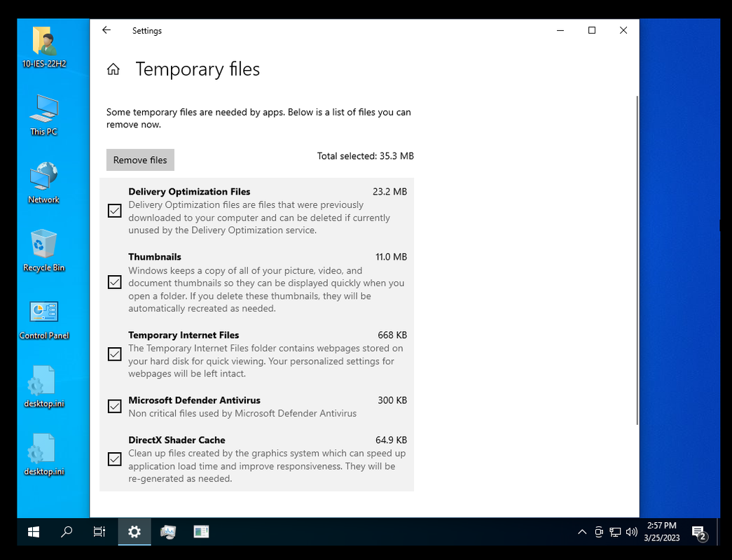The height and width of the screenshot is (560, 732).
Task: Click the Remove files button
Action: click(x=140, y=160)
